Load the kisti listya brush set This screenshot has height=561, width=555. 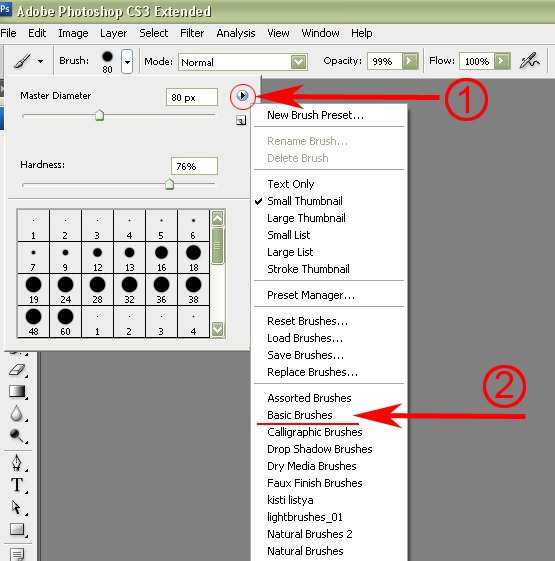pos(290,500)
